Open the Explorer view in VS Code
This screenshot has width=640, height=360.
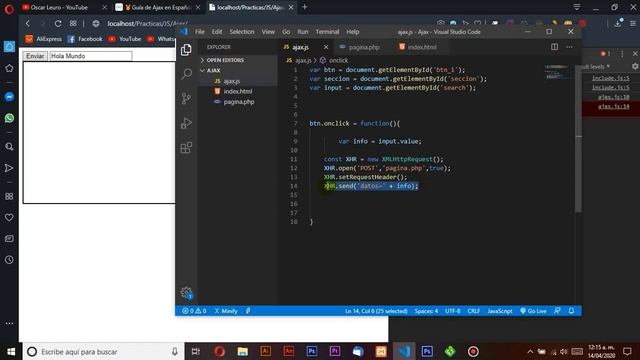tap(186, 50)
